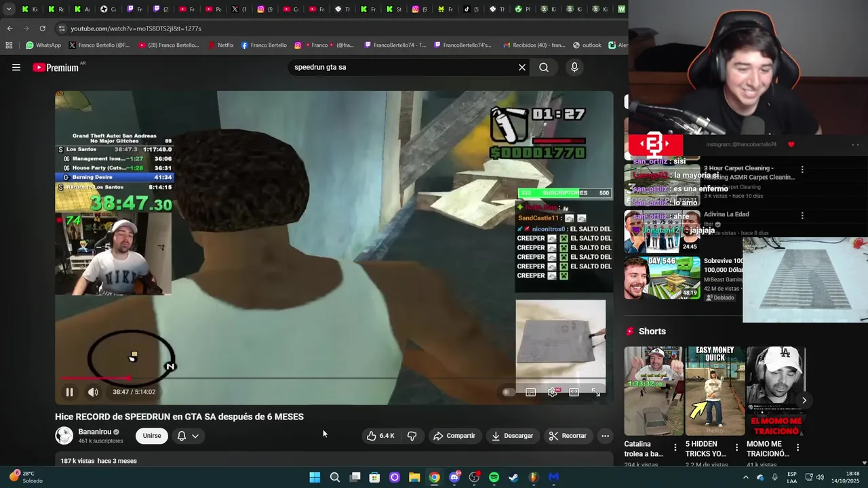Viewport: 868px width, 488px height.
Task: Open the outlook bookmark
Action: pos(587,45)
